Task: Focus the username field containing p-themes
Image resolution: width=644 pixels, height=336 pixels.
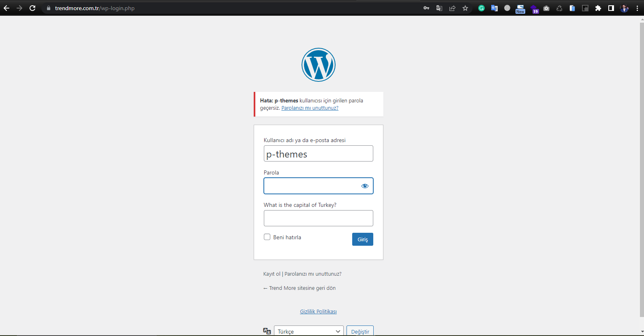Action: pyautogui.click(x=319, y=153)
